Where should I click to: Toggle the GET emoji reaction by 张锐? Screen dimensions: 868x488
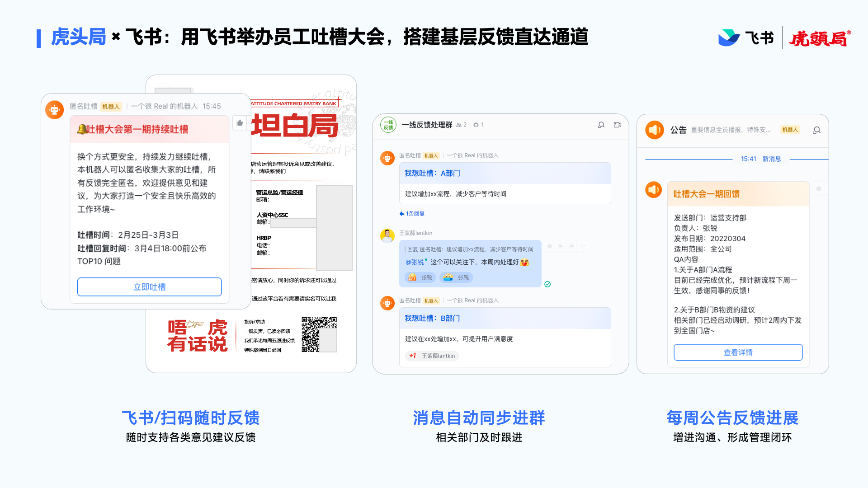[x=420, y=277]
